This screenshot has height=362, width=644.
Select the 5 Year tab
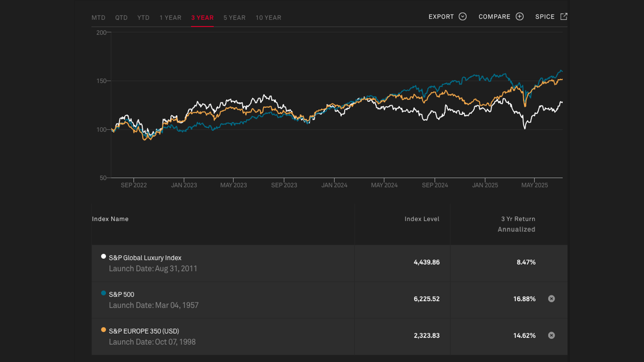click(x=234, y=18)
